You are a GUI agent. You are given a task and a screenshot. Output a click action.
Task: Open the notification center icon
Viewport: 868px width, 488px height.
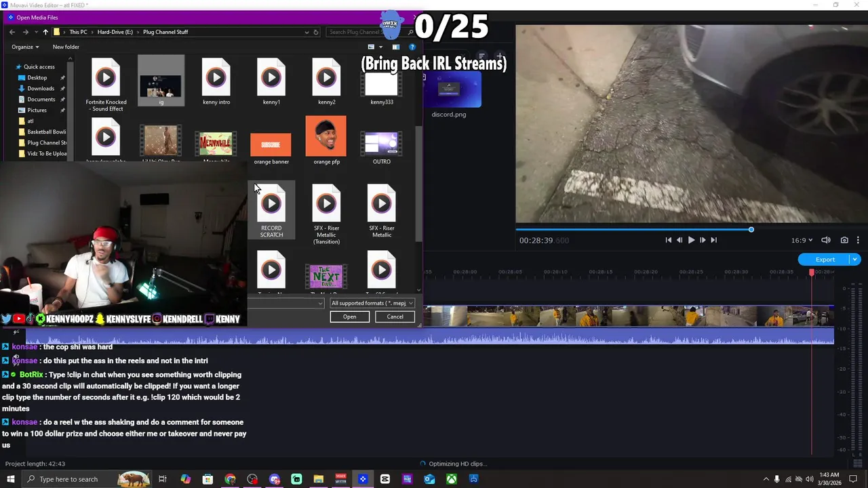(853, 479)
